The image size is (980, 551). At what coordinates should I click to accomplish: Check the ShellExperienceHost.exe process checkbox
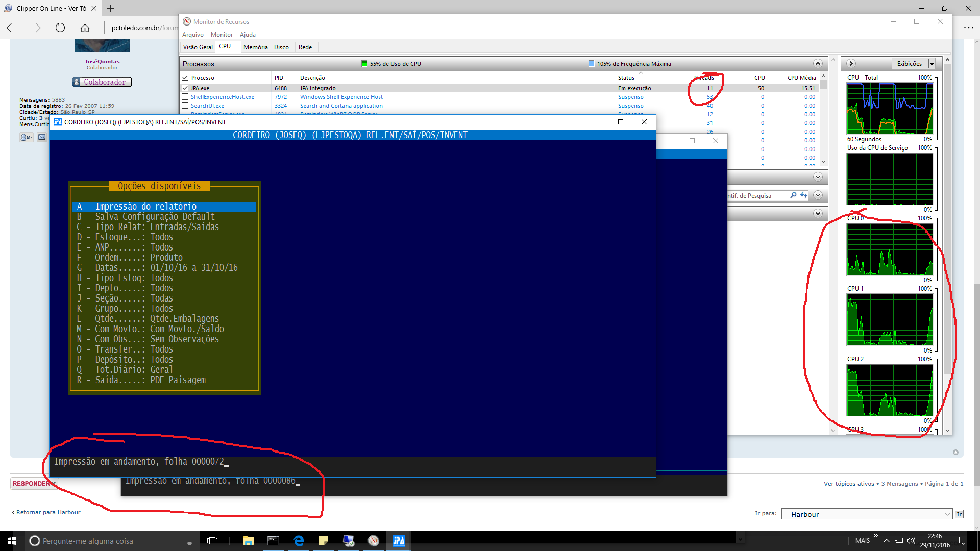(x=185, y=97)
